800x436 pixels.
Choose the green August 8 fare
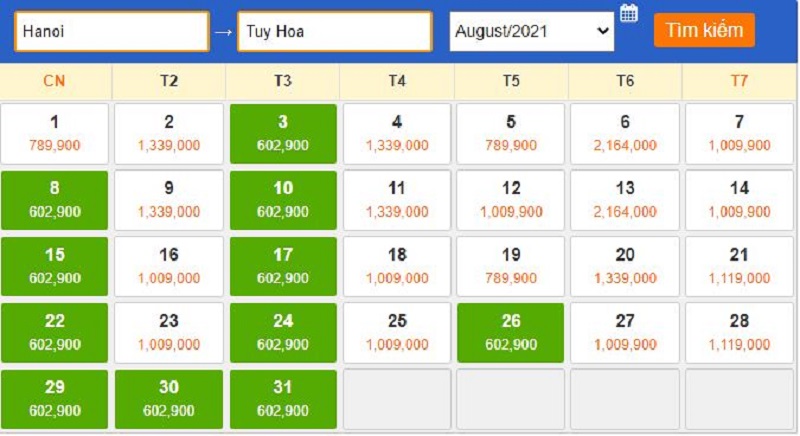(x=55, y=200)
